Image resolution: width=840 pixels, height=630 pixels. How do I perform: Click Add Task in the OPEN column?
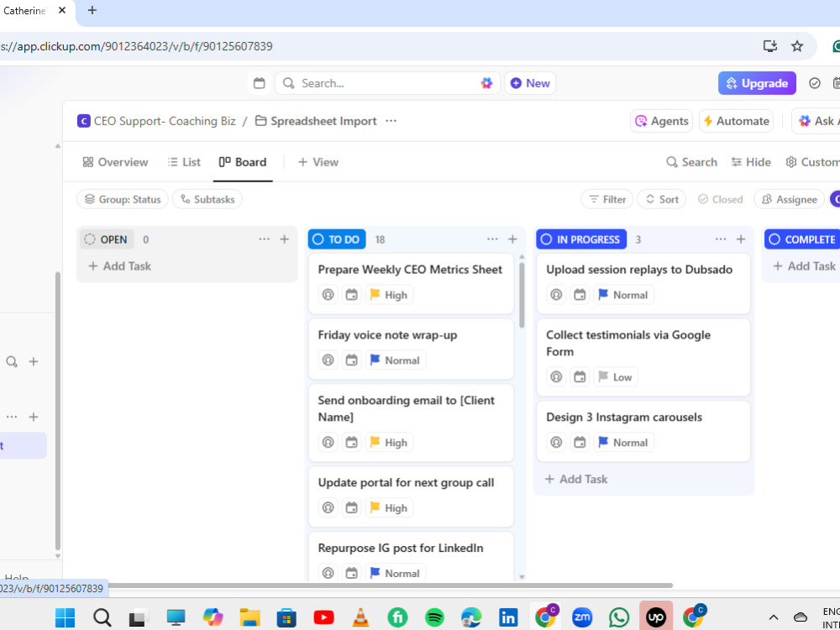pos(119,265)
